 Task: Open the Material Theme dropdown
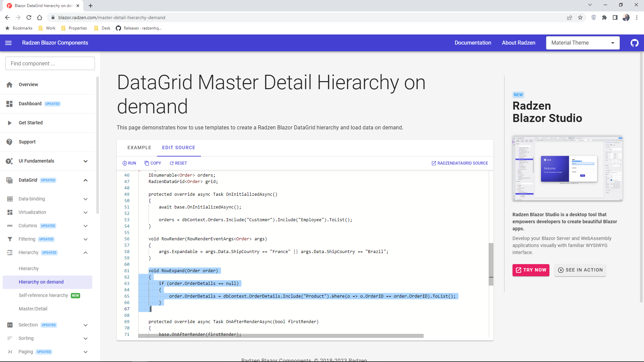coord(583,43)
